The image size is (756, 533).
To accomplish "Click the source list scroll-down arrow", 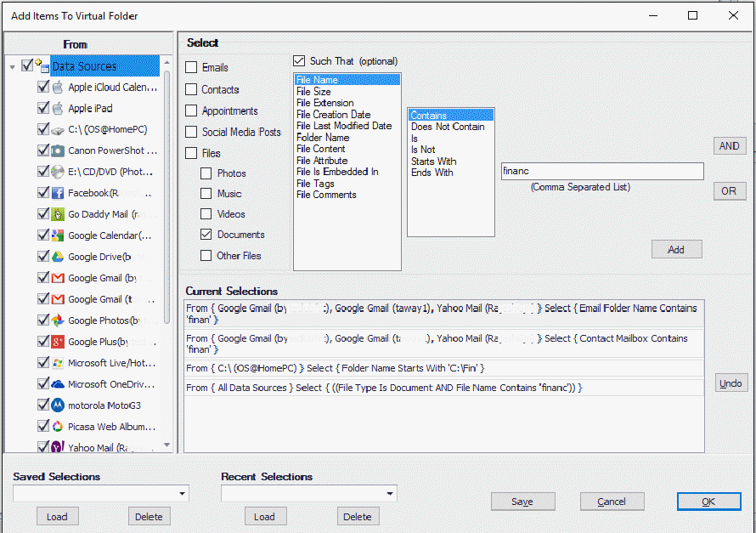I will 166,445.
